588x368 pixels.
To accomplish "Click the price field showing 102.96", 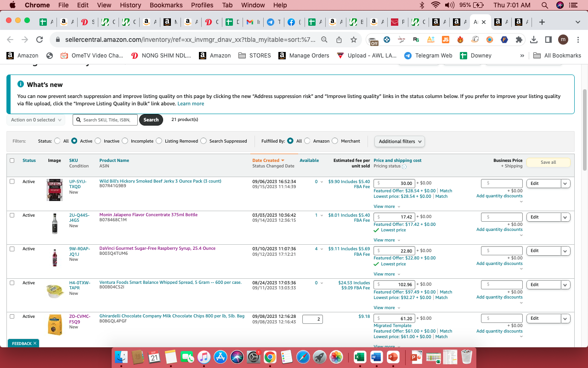I will (395, 284).
